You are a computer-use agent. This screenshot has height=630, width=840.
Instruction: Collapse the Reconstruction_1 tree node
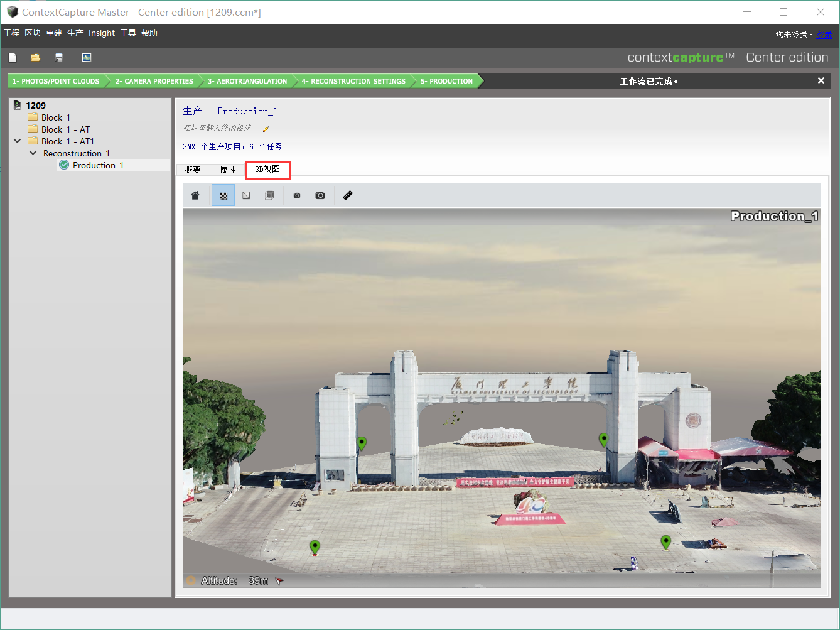tap(33, 153)
